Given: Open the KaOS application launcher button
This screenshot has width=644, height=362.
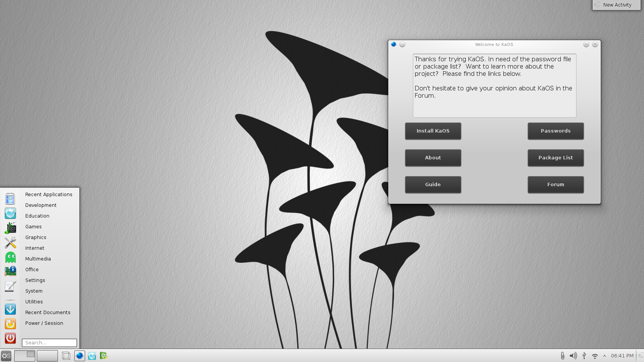Looking at the screenshot, I should point(6,356).
